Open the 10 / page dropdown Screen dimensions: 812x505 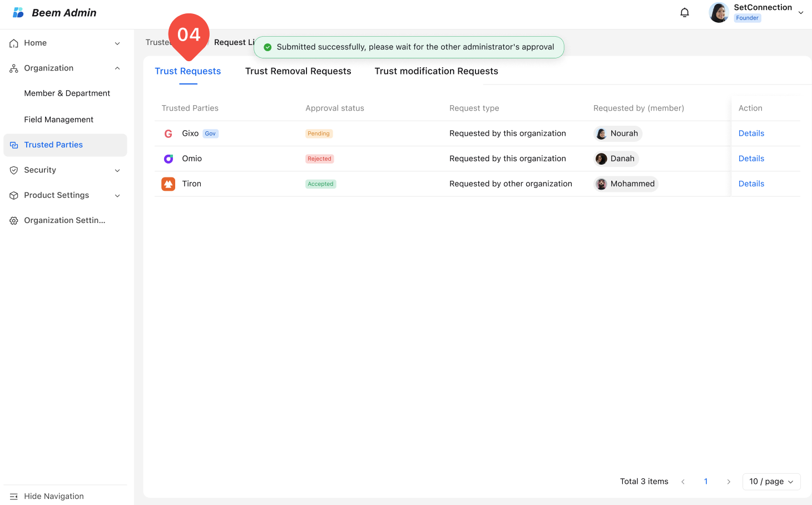[x=771, y=482]
